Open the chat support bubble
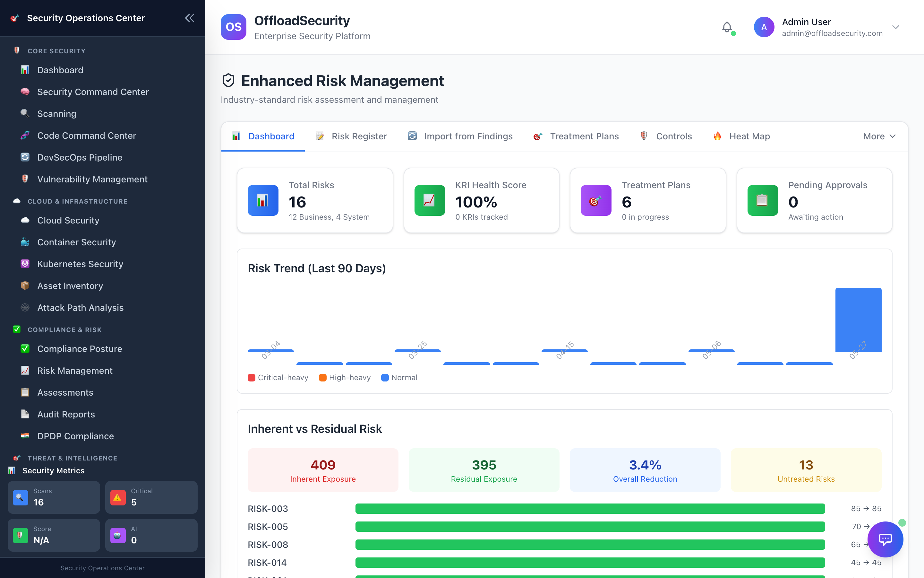Screen dimensions: 924x578 [885, 539]
